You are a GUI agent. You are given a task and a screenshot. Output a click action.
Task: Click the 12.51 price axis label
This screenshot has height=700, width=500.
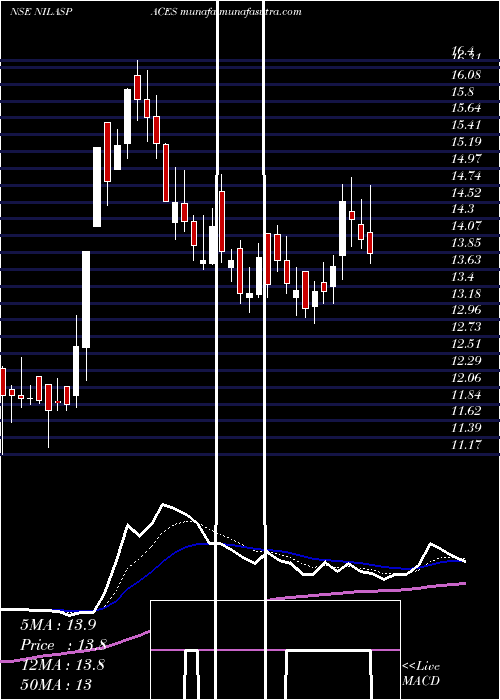(x=466, y=344)
